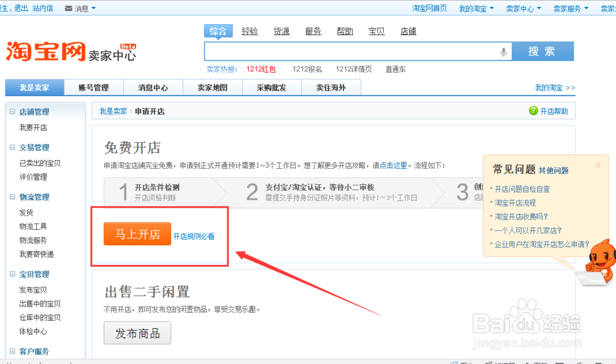The height and width of the screenshot is (364, 616).
Task: Click 我是卖家 in the breadcrumb
Action: (x=113, y=111)
